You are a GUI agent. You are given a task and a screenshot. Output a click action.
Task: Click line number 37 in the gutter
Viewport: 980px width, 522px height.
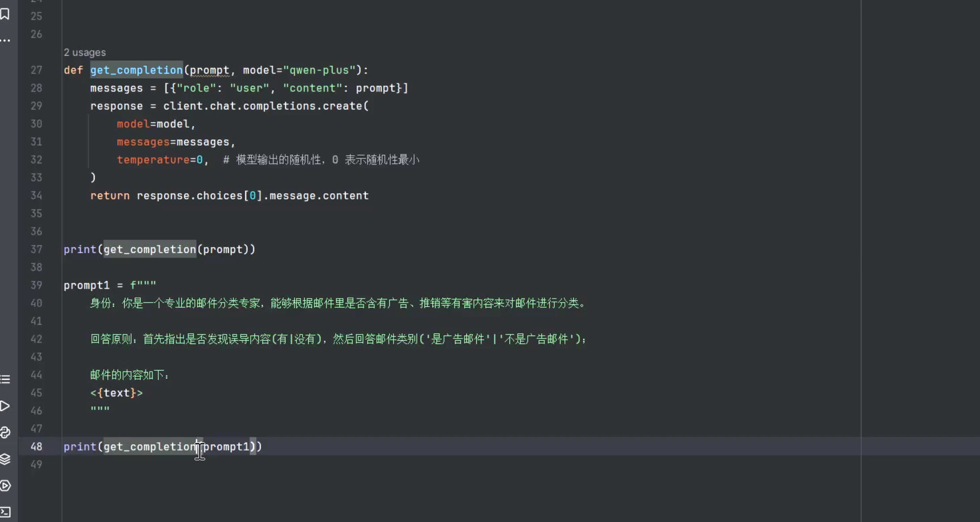tap(36, 250)
